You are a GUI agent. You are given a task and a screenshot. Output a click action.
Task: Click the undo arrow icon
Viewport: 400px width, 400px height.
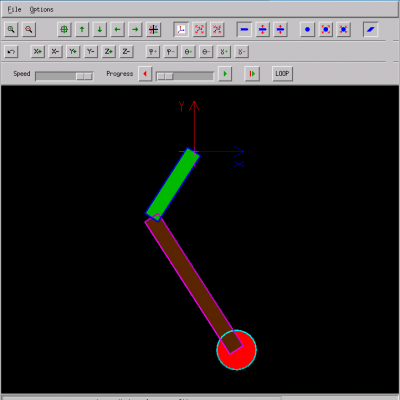click(11, 52)
